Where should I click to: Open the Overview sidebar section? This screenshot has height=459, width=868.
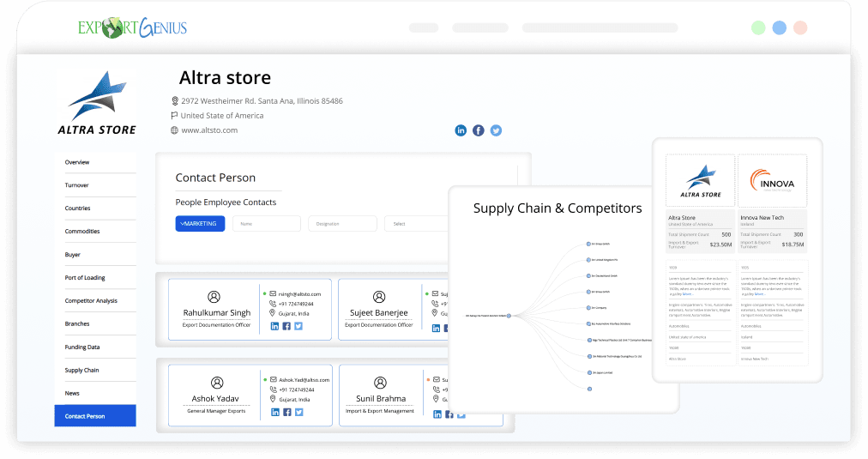point(77,162)
